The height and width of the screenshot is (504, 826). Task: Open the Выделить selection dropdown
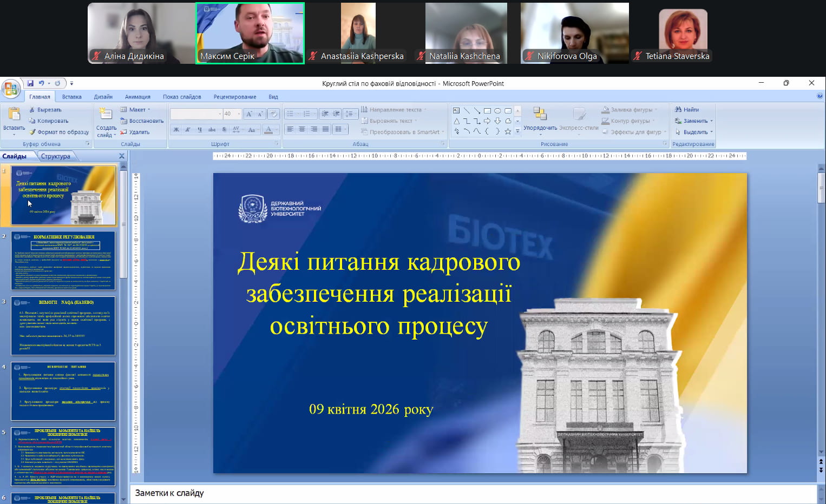click(694, 132)
